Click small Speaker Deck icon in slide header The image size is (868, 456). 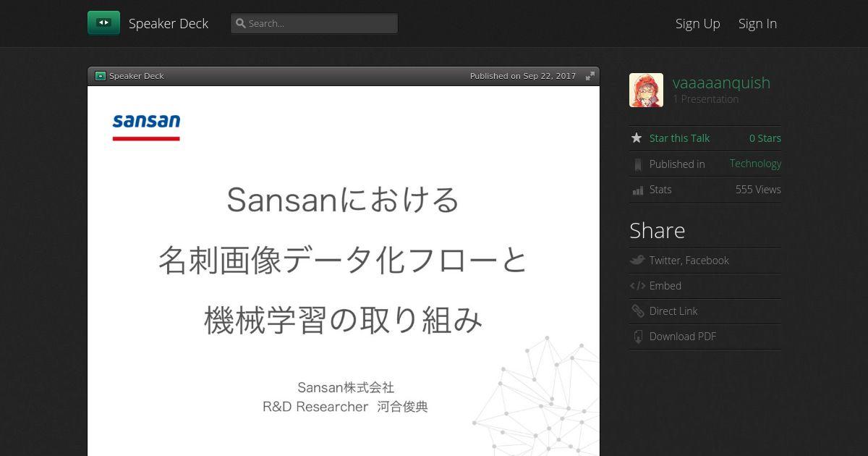[x=101, y=76]
